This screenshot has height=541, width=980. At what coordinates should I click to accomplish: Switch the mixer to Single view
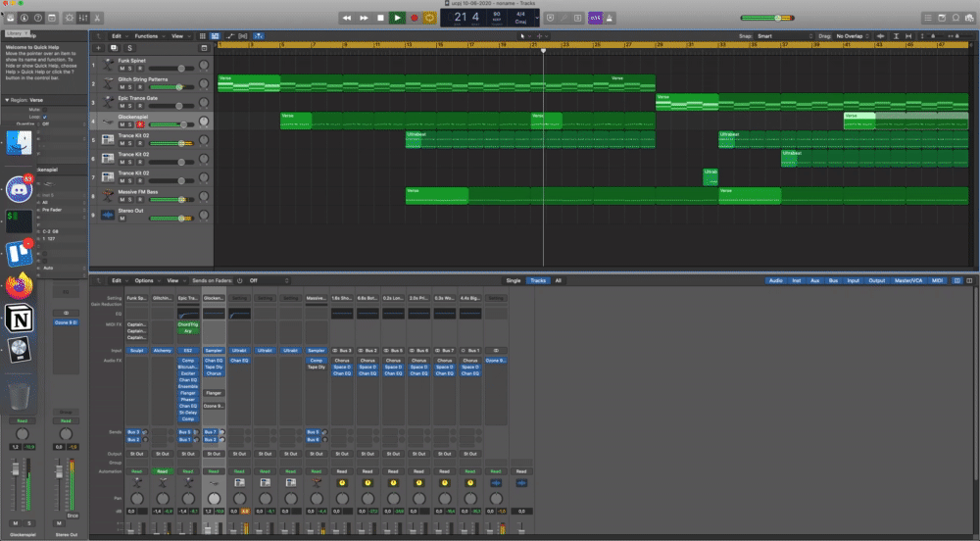pyautogui.click(x=514, y=280)
